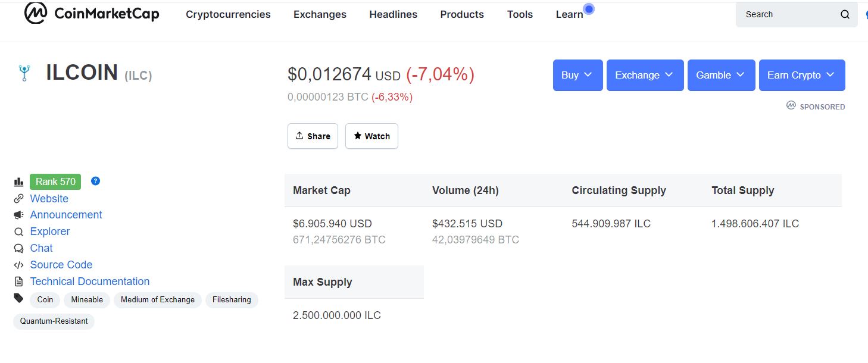This screenshot has height=363, width=868.
Task: Click the Share button
Action: tap(313, 136)
